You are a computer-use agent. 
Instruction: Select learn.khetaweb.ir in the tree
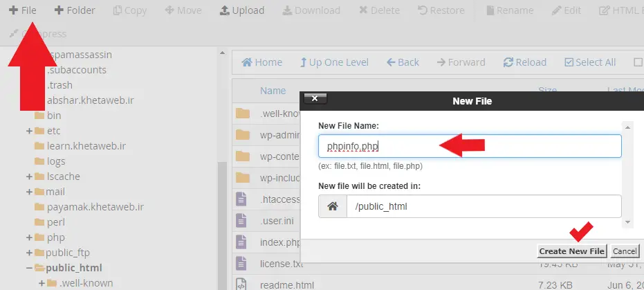pyautogui.click(x=86, y=146)
